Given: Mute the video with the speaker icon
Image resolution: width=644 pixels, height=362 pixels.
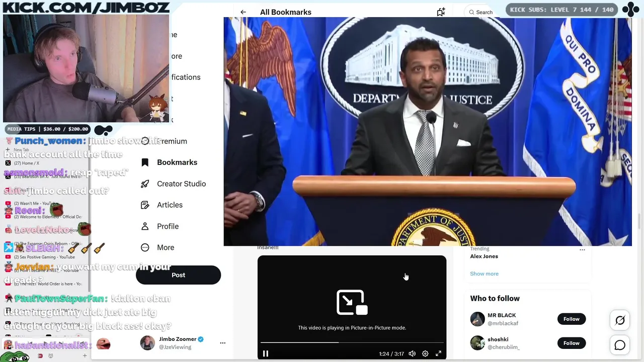Looking at the screenshot, I should click(x=412, y=353).
